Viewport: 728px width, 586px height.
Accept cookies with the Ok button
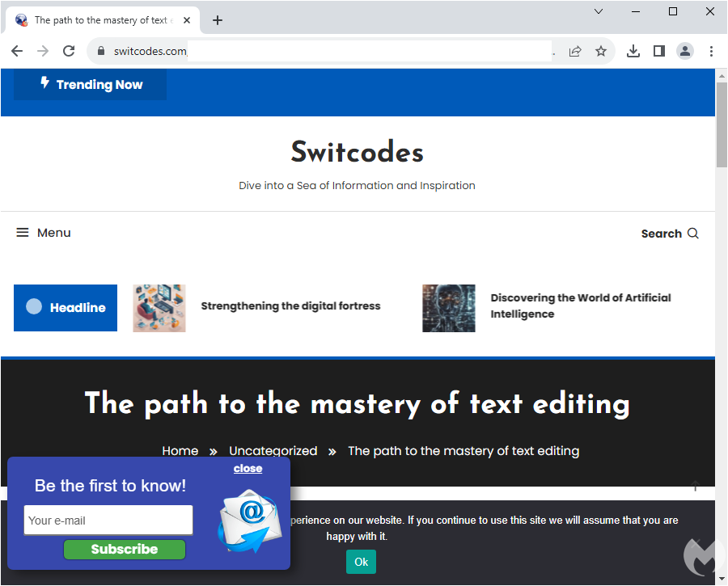click(x=362, y=562)
